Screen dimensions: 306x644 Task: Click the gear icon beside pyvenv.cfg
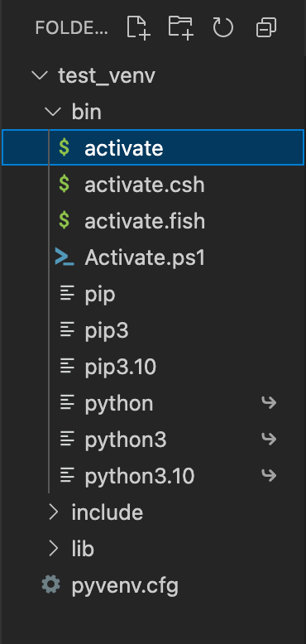51,584
